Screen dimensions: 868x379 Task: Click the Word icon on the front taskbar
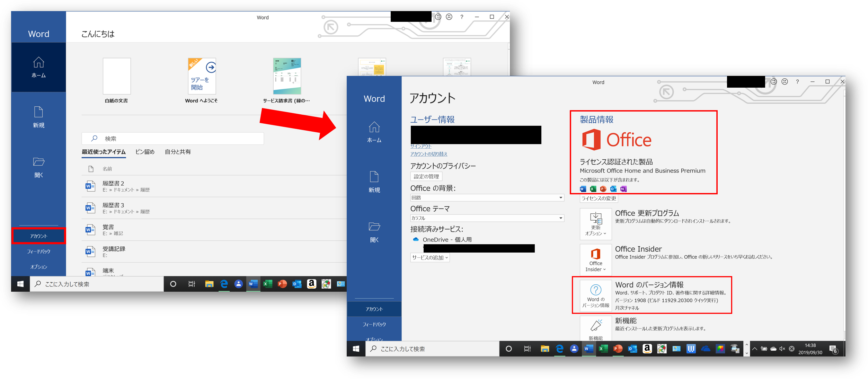pyautogui.click(x=589, y=349)
